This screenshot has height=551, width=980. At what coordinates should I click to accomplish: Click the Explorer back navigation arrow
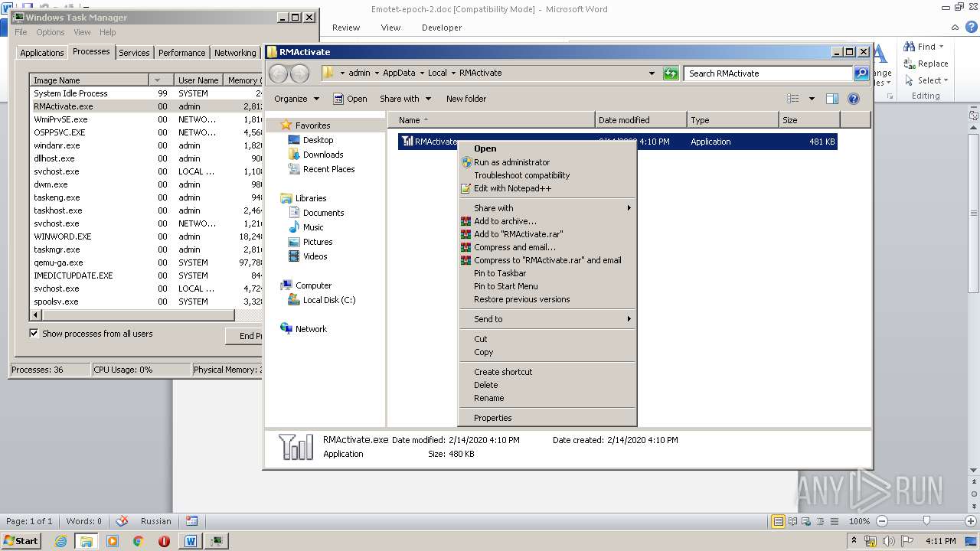click(279, 73)
